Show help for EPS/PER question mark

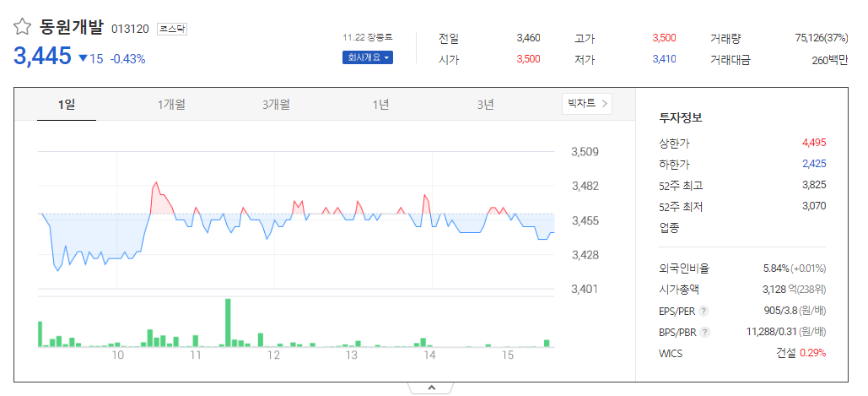(x=704, y=312)
